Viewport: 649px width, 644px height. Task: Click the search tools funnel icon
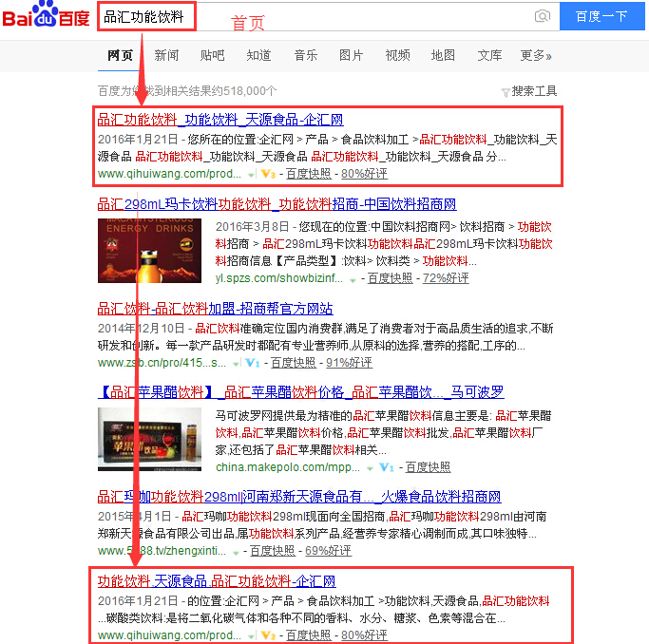click(505, 92)
